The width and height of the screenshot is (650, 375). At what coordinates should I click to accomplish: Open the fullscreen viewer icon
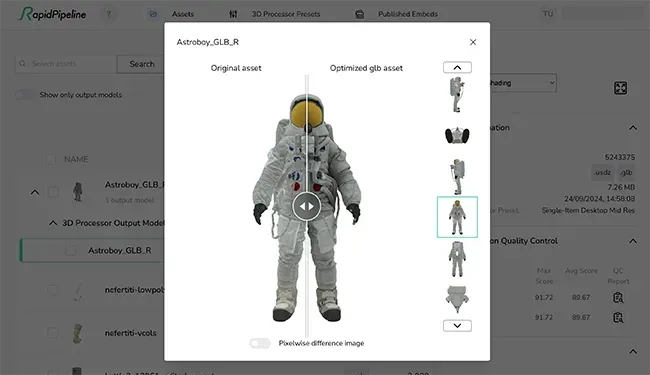pos(620,88)
